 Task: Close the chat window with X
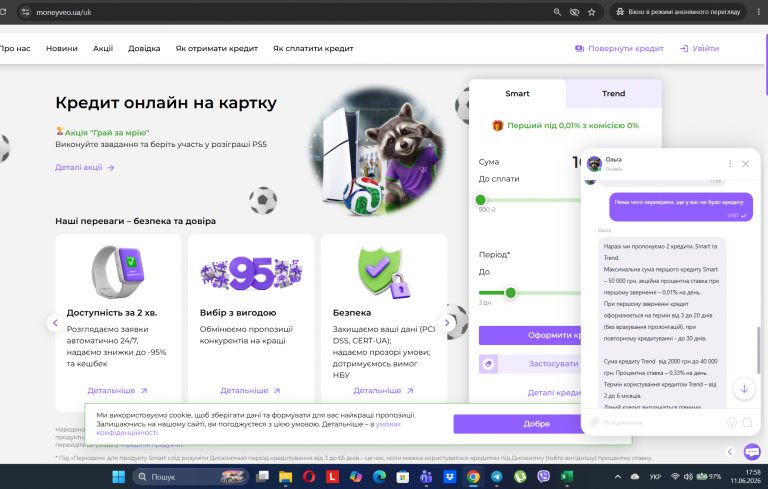(745, 164)
